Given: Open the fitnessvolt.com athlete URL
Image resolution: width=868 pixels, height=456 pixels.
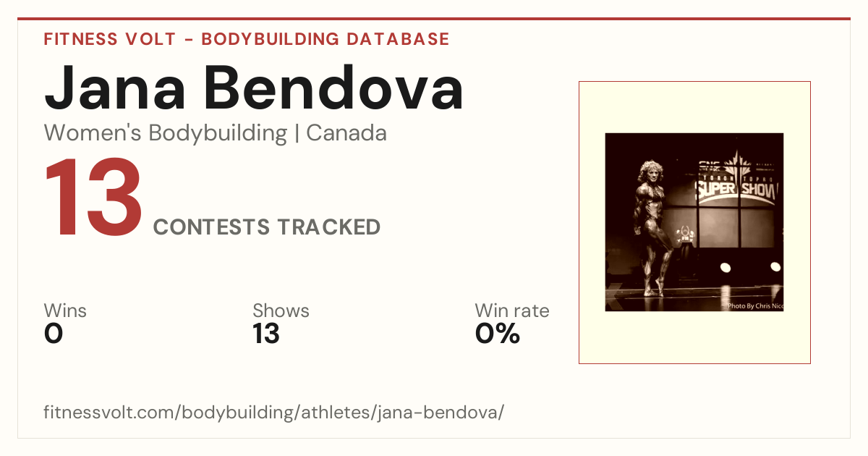Looking at the screenshot, I should pyautogui.click(x=274, y=413).
